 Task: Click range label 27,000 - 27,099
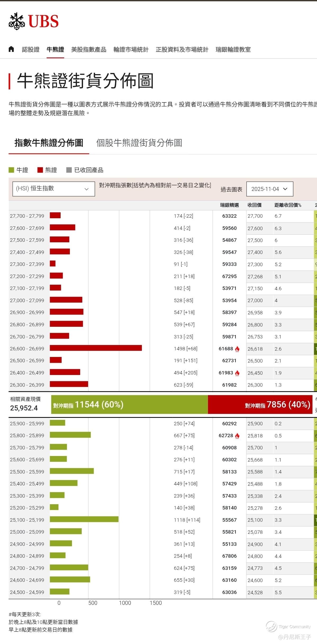(x=27, y=301)
